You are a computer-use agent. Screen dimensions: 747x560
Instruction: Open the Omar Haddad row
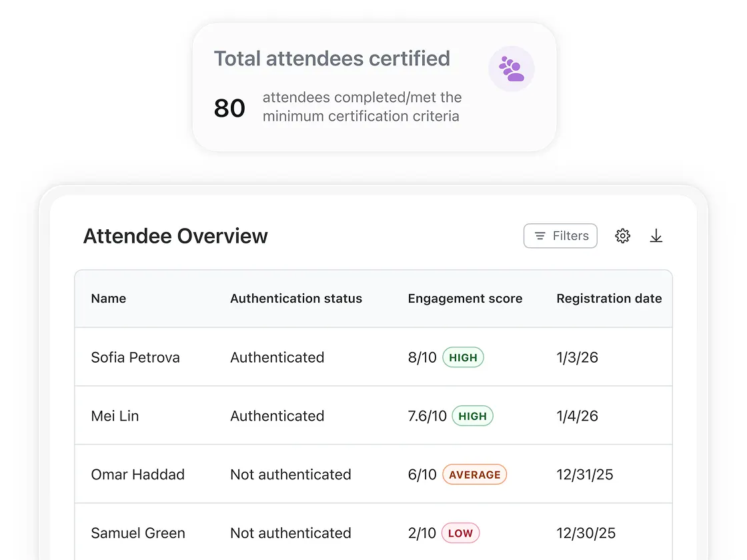click(138, 475)
